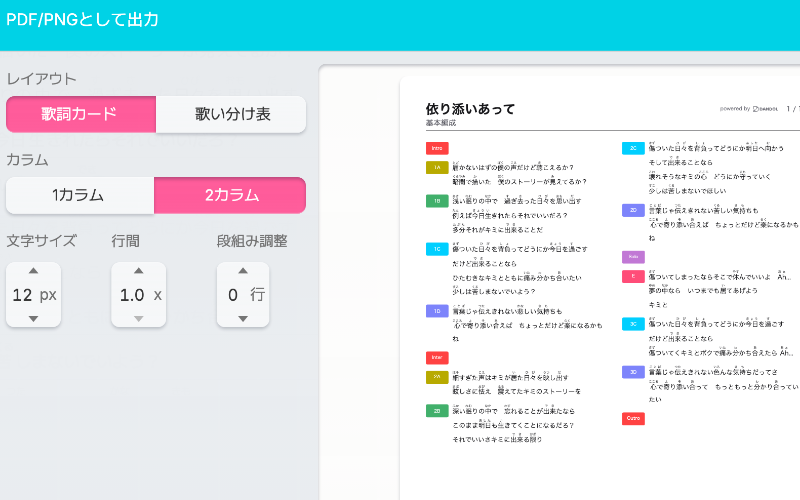Screen dimensions: 800x500
Task: Click the green 2B section tag
Action: click(x=437, y=411)
